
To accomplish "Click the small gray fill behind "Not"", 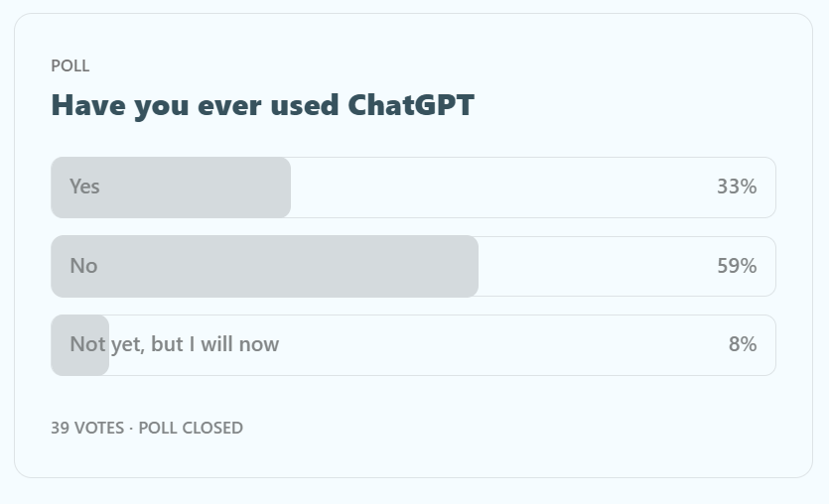I will pyautogui.click(x=79, y=361).
